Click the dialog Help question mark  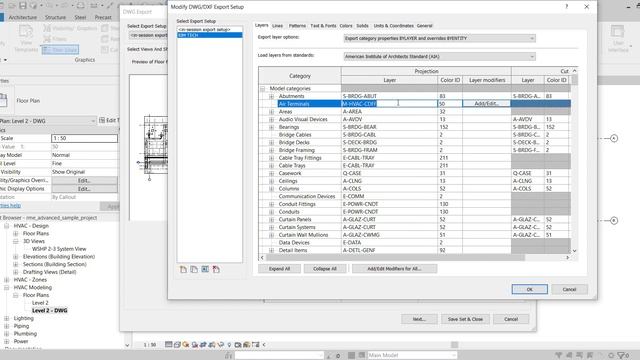[x=567, y=7]
